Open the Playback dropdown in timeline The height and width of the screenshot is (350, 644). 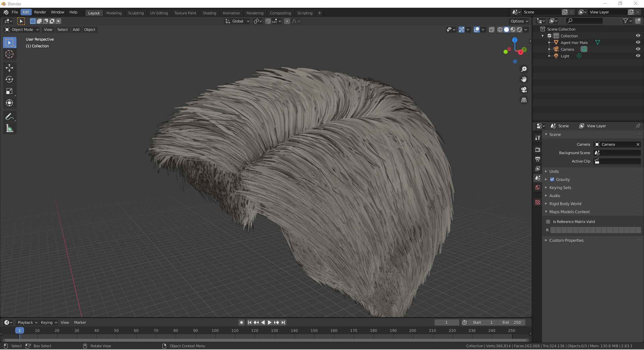point(27,322)
